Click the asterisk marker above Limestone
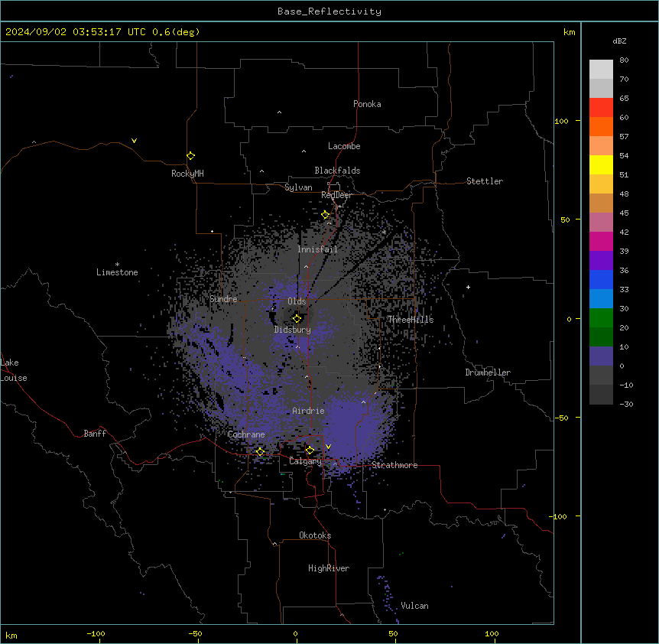 [x=117, y=265]
